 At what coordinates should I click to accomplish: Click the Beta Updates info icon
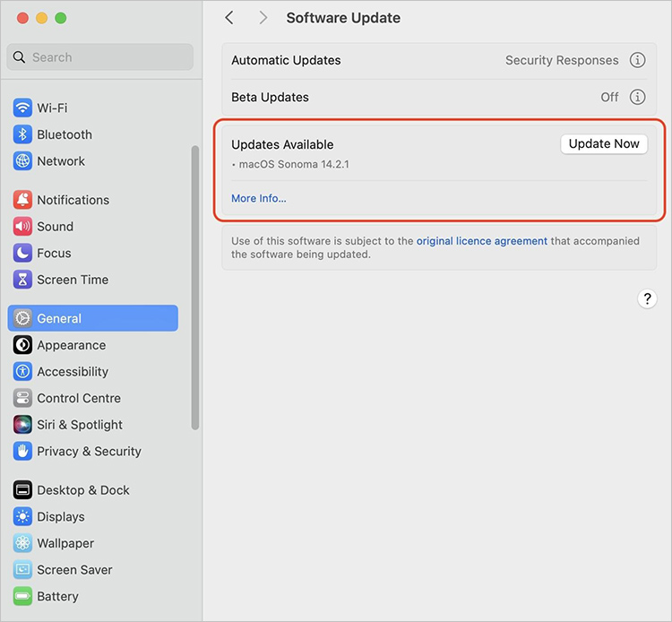pyautogui.click(x=637, y=97)
